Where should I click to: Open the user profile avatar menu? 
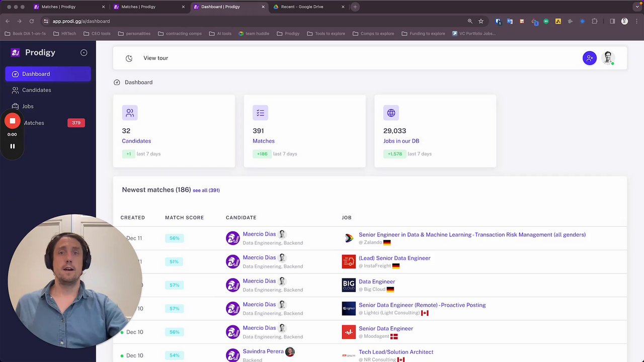pyautogui.click(x=608, y=58)
